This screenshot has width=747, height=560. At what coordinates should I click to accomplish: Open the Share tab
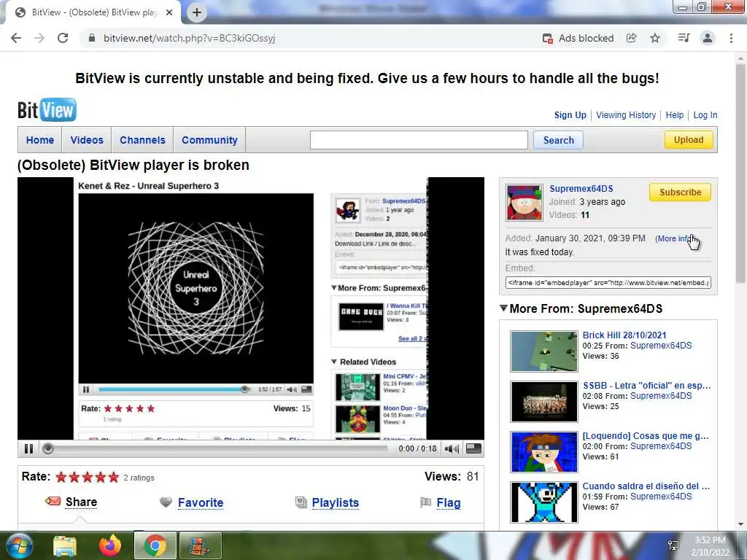click(x=81, y=502)
